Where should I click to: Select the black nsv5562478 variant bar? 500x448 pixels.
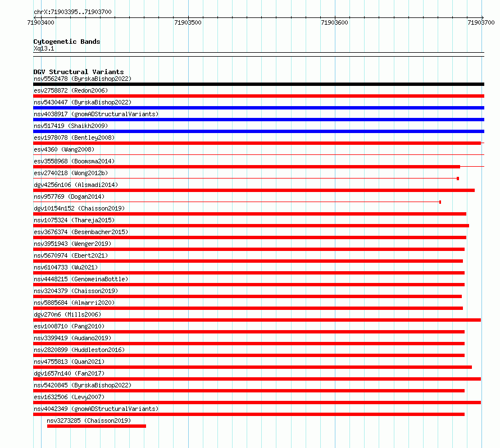click(258, 84)
